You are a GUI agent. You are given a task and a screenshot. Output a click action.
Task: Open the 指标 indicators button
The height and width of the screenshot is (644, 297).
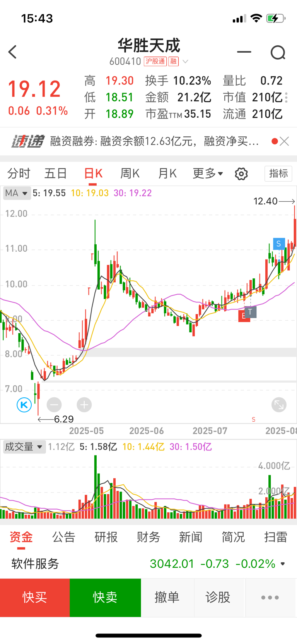278,173
